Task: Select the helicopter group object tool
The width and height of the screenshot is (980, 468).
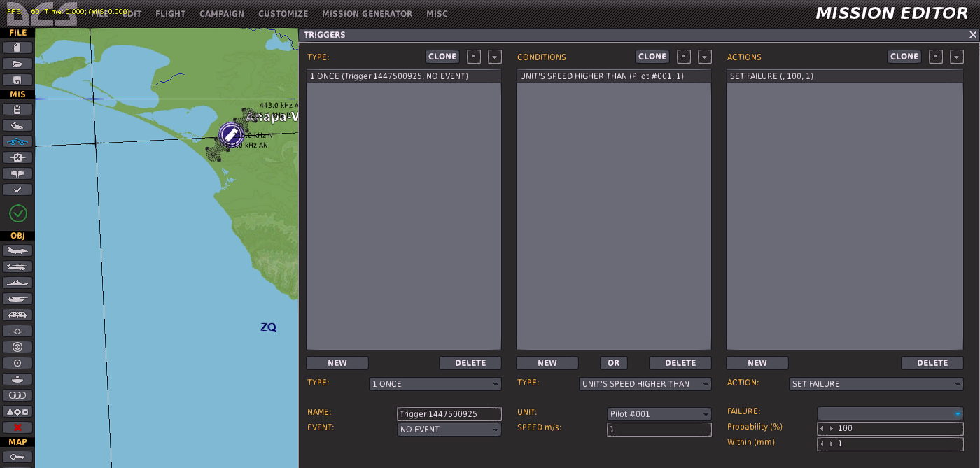Action: pyautogui.click(x=17, y=267)
